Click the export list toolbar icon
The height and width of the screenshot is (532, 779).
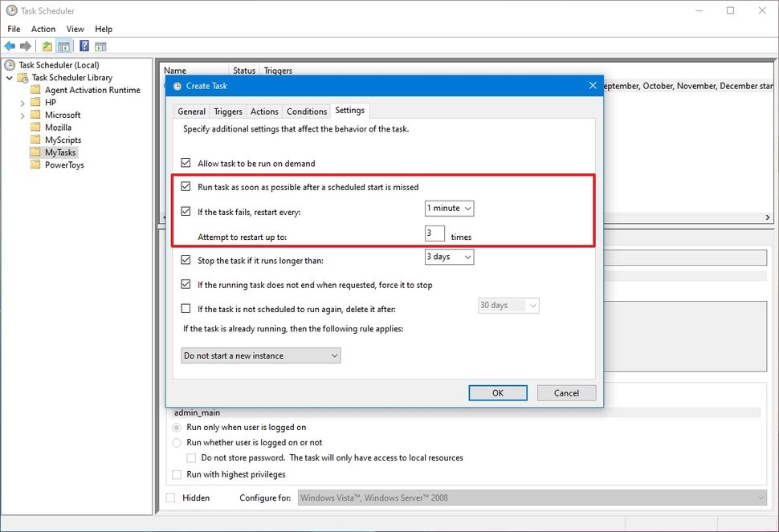[x=47, y=46]
